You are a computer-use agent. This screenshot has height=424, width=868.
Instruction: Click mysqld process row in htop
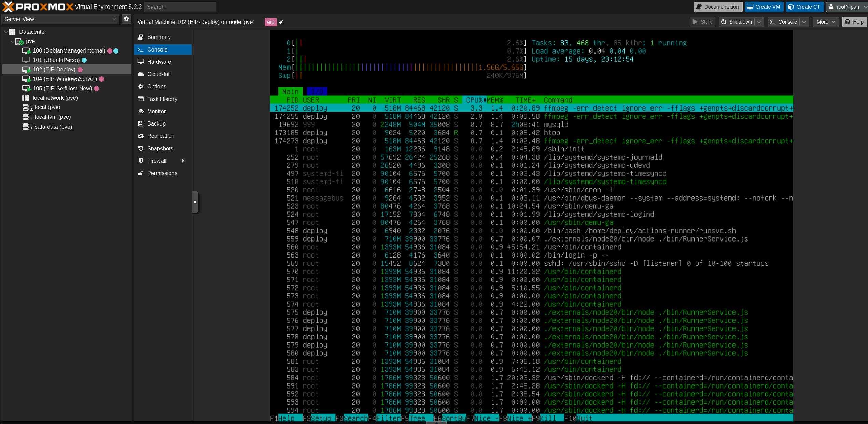click(x=531, y=125)
